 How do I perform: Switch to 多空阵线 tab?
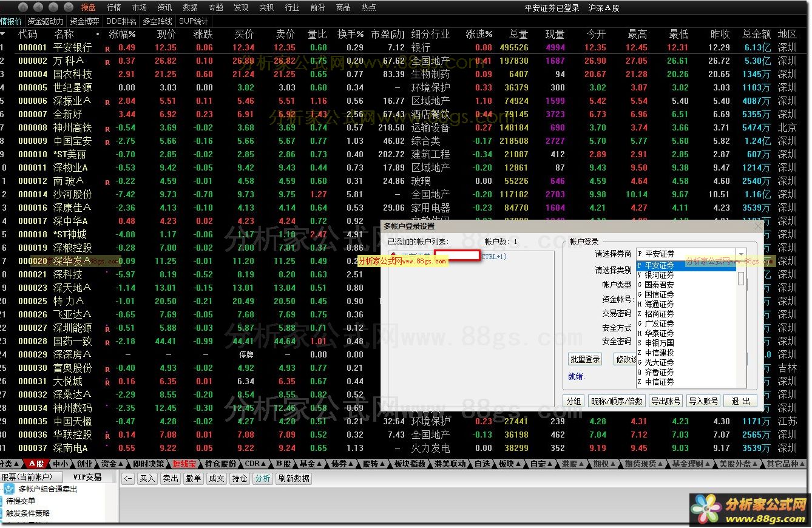tap(158, 21)
